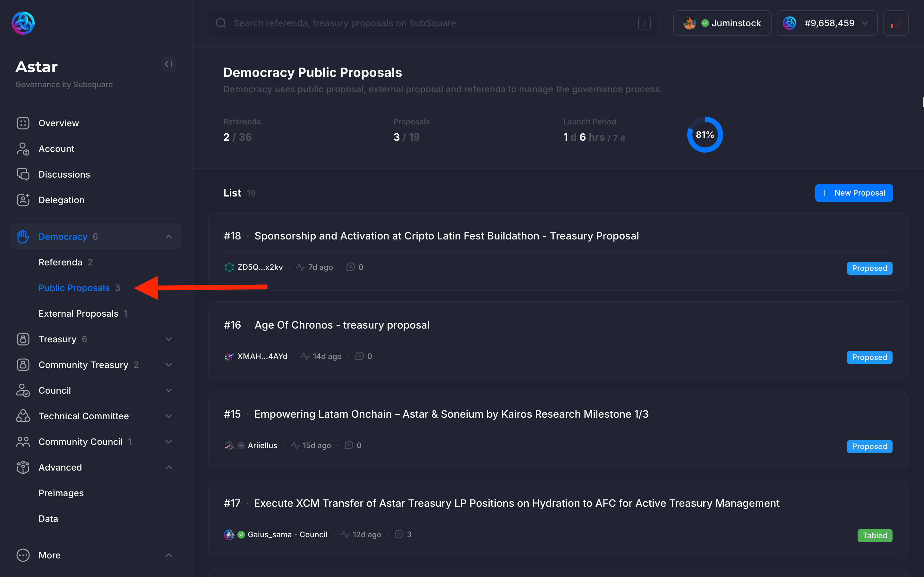924x577 pixels.
Task: Click the statistics chart icon top right
Action: [x=896, y=23]
